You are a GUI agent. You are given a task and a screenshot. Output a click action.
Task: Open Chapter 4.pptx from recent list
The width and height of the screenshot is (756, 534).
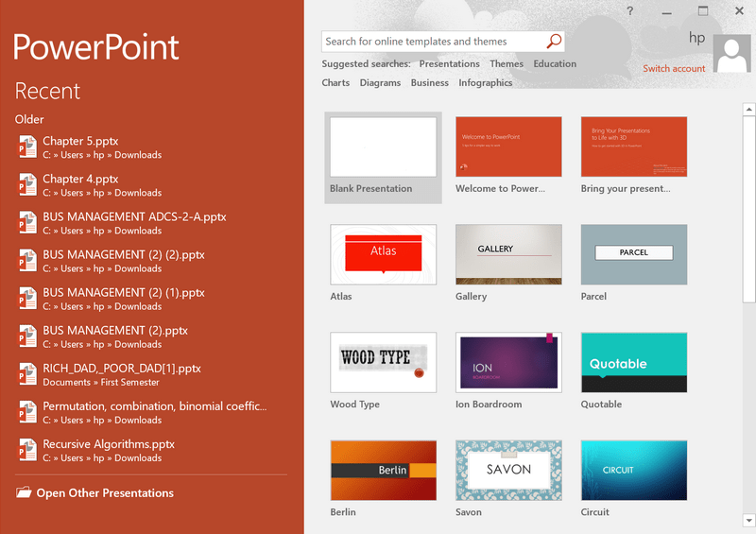[x=151, y=185]
